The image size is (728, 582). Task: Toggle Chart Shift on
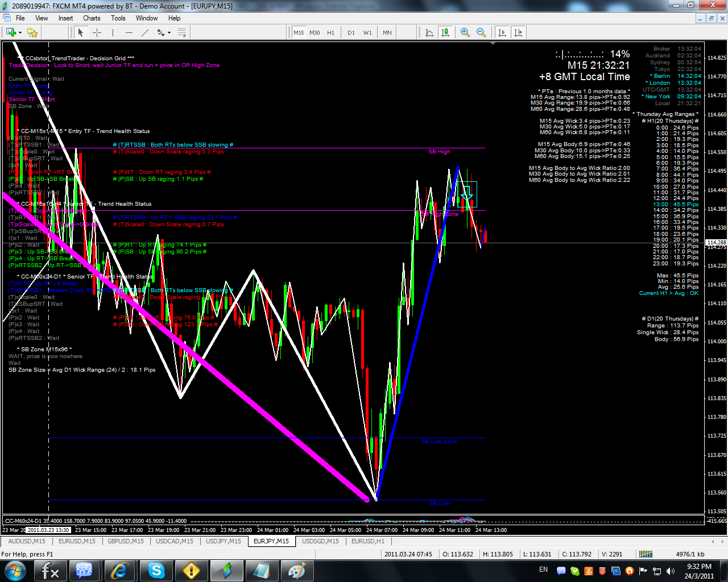(x=518, y=32)
